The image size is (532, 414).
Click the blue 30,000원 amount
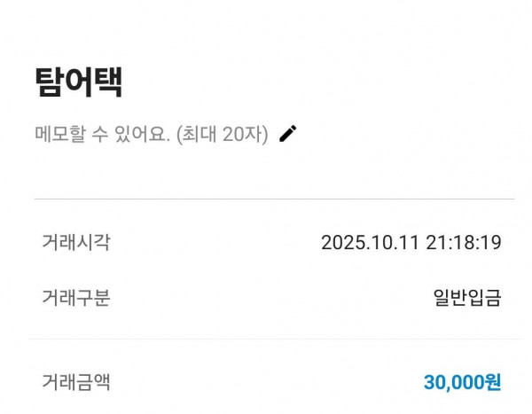pos(462,383)
